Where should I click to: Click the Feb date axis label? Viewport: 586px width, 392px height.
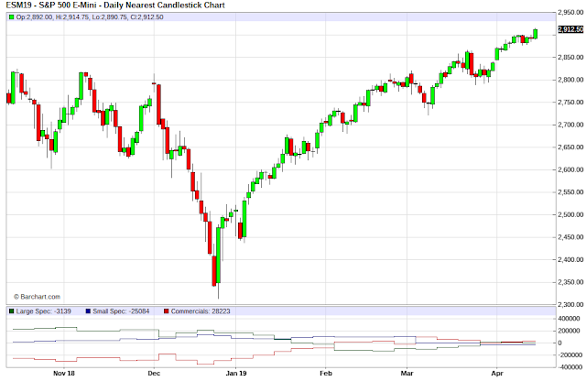(x=326, y=373)
